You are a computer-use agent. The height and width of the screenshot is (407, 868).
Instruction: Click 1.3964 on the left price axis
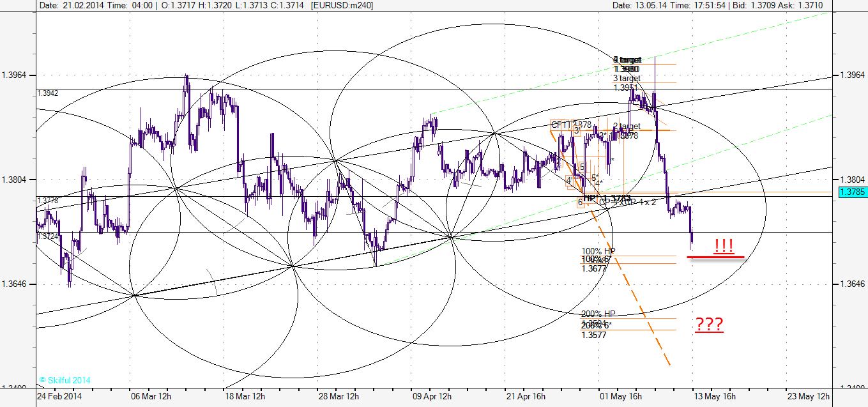(16, 75)
